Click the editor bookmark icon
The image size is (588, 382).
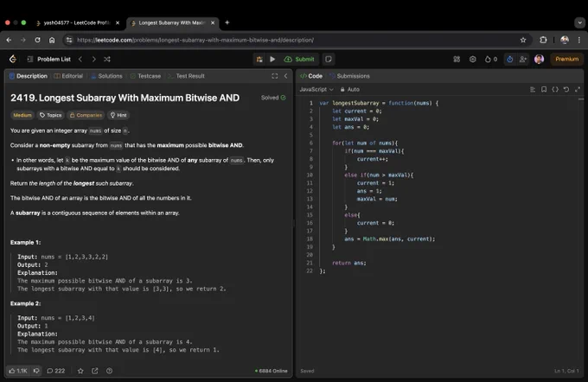544,90
